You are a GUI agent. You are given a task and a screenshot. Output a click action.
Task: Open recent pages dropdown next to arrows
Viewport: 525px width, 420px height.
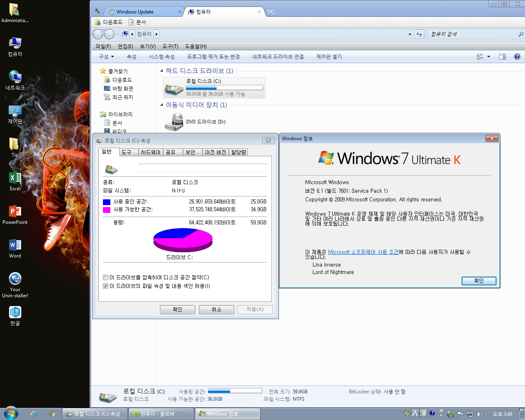pyautogui.click(x=117, y=34)
